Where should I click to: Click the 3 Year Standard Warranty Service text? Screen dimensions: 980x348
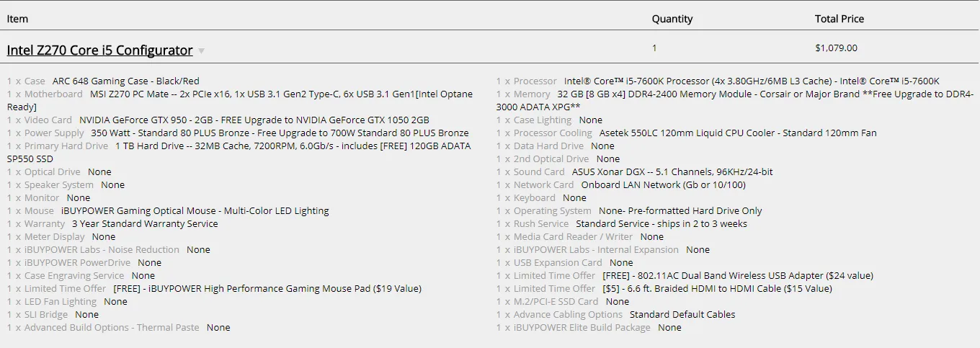tap(145, 224)
